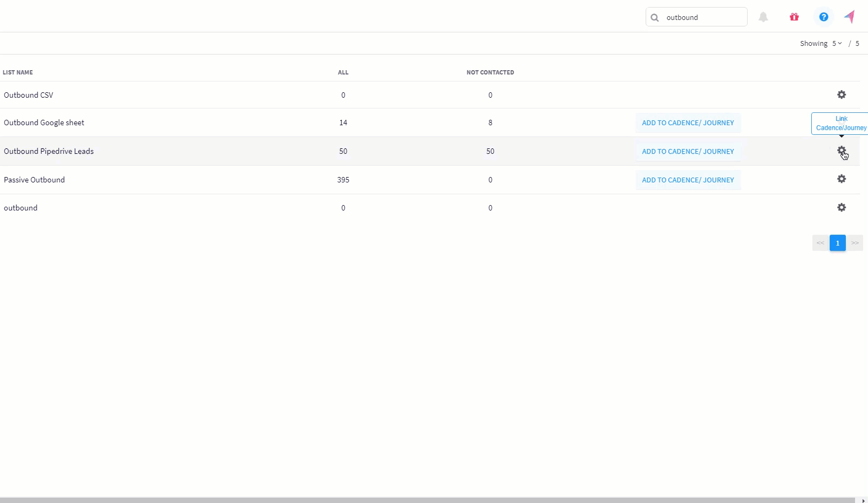Open the lowercase outbound list
The image size is (868, 503).
click(21, 208)
